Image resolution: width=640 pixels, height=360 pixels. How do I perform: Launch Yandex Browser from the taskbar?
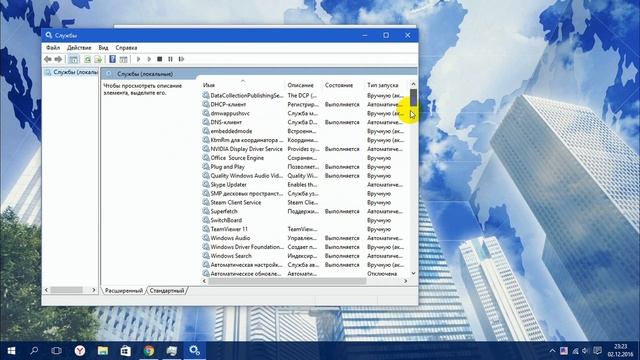80,351
